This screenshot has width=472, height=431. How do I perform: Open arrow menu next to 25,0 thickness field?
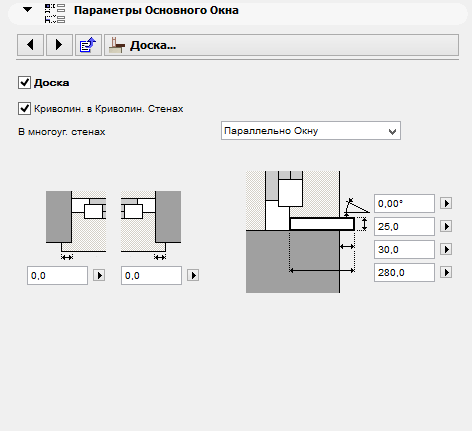point(446,227)
